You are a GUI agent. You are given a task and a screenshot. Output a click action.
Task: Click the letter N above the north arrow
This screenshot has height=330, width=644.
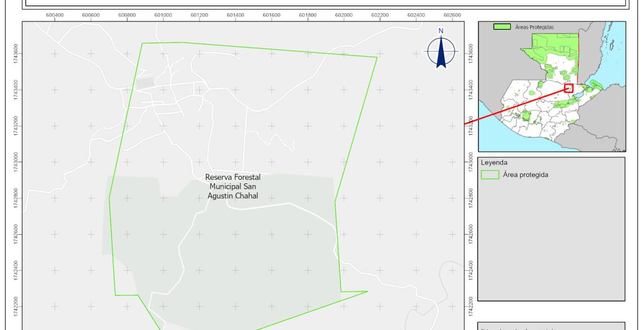coord(441,31)
